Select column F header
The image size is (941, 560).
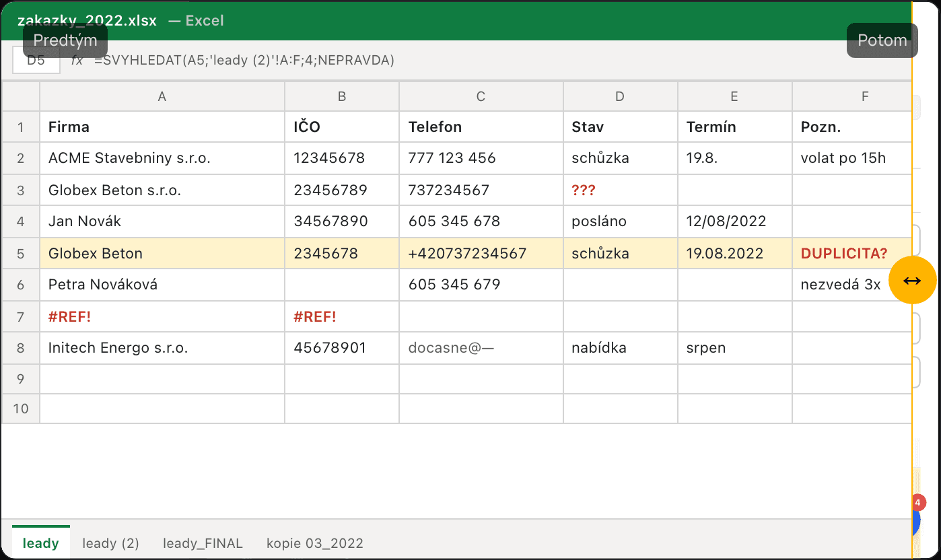click(852, 96)
